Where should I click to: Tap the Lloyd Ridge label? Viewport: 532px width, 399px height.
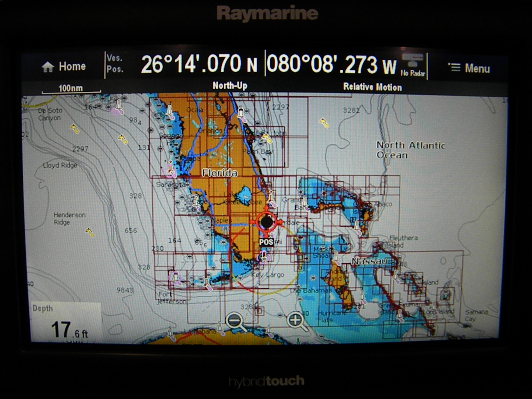(x=60, y=165)
